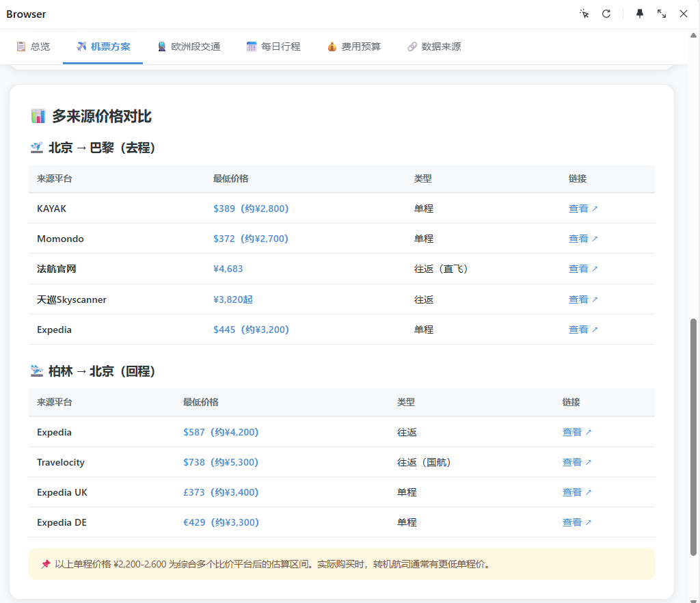Click the element picker cursor icon

pos(584,14)
